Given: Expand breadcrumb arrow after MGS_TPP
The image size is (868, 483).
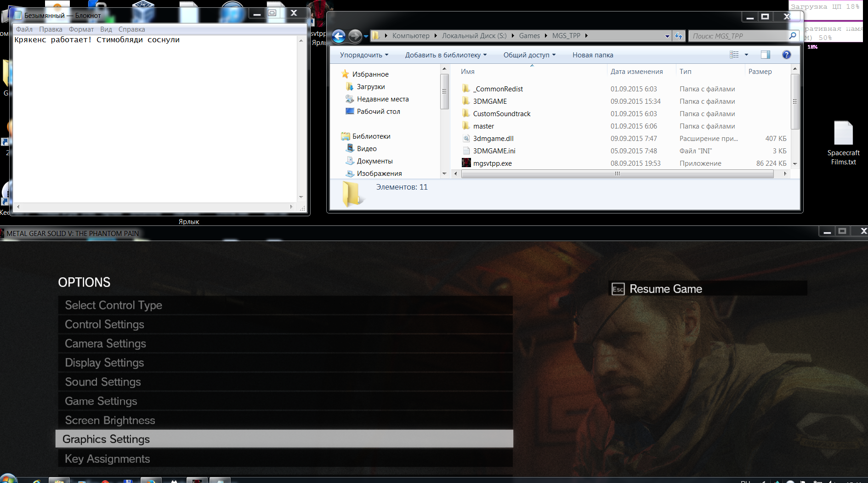Looking at the screenshot, I should coord(586,35).
